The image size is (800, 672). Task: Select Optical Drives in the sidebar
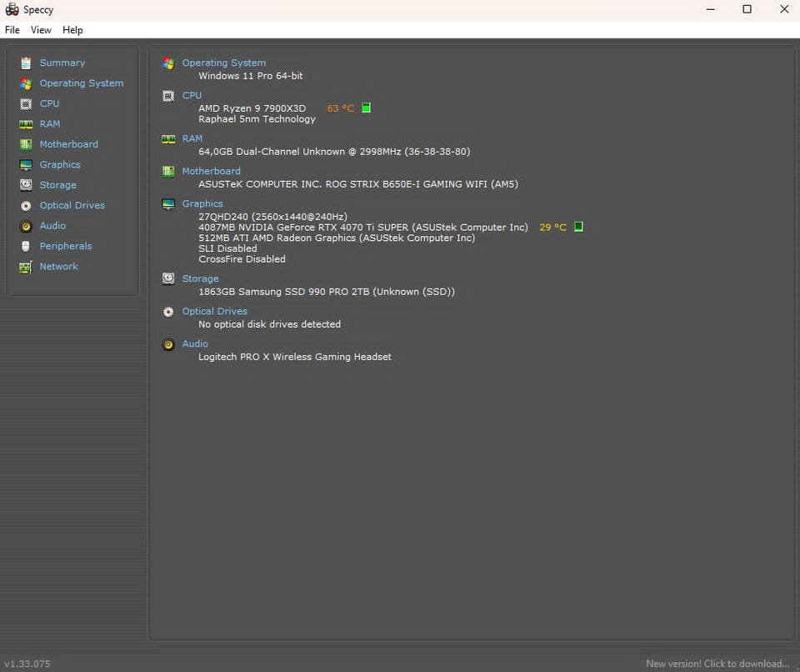[72, 205]
